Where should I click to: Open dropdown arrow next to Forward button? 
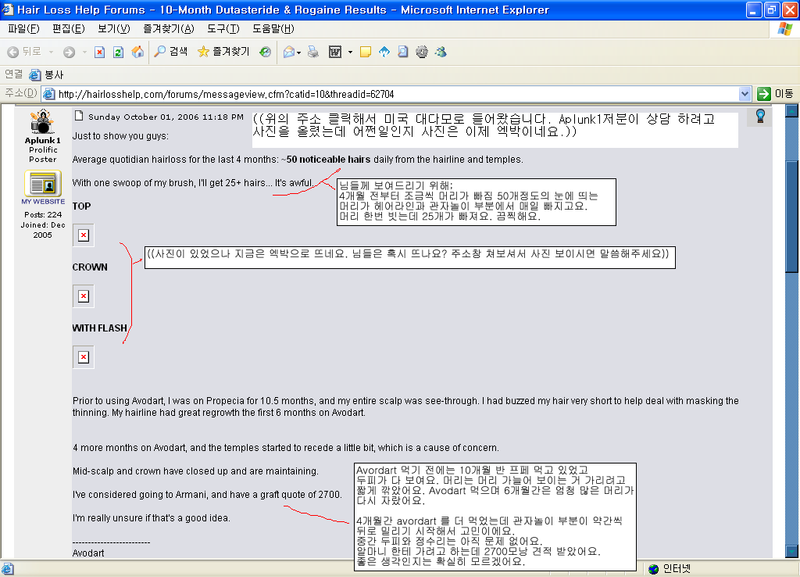coord(84,52)
